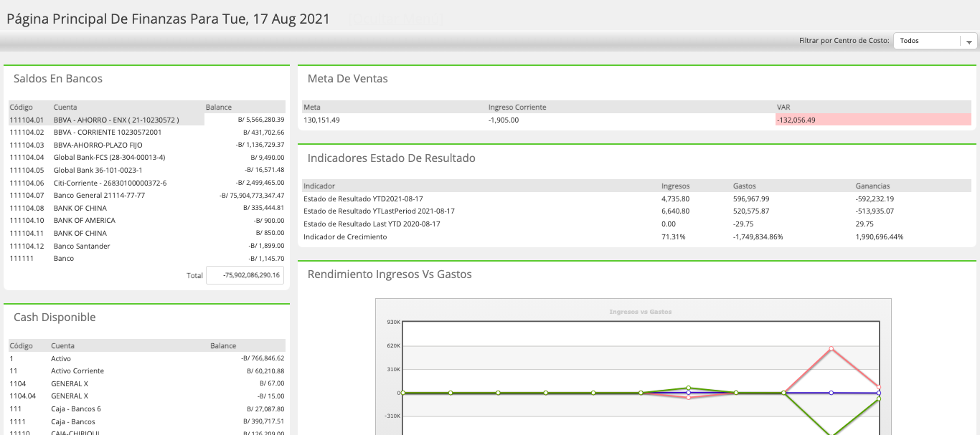Click the BBVA-AHORRO-PLAZO FIJO account
Viewport: 980px width, 435px height.
147,145
